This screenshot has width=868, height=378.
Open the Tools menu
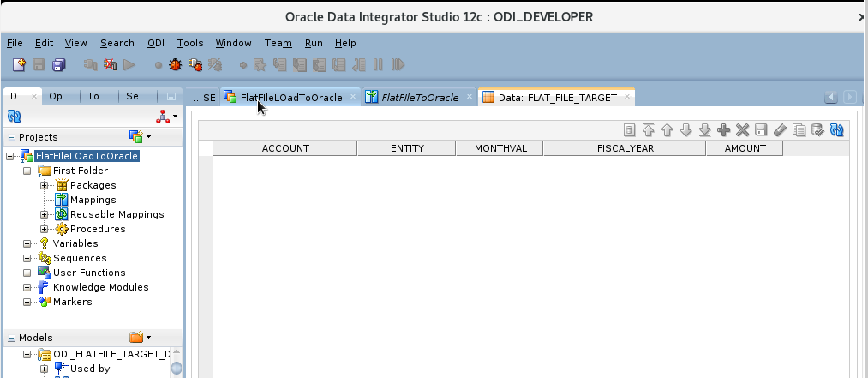(190, 43)
